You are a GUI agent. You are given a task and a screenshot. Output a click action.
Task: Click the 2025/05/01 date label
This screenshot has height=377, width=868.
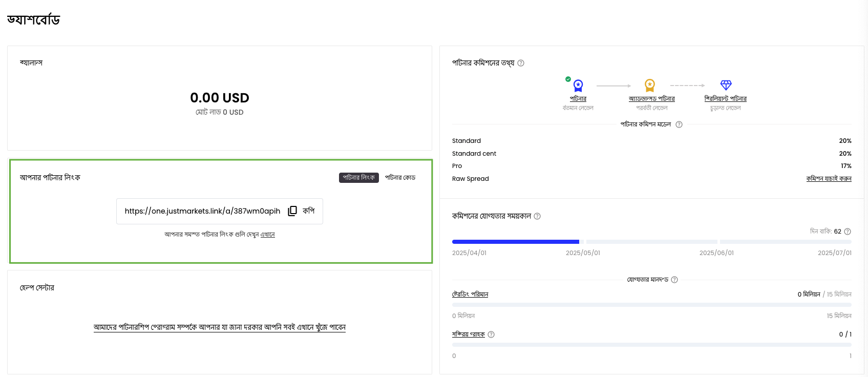pos(583,253)
